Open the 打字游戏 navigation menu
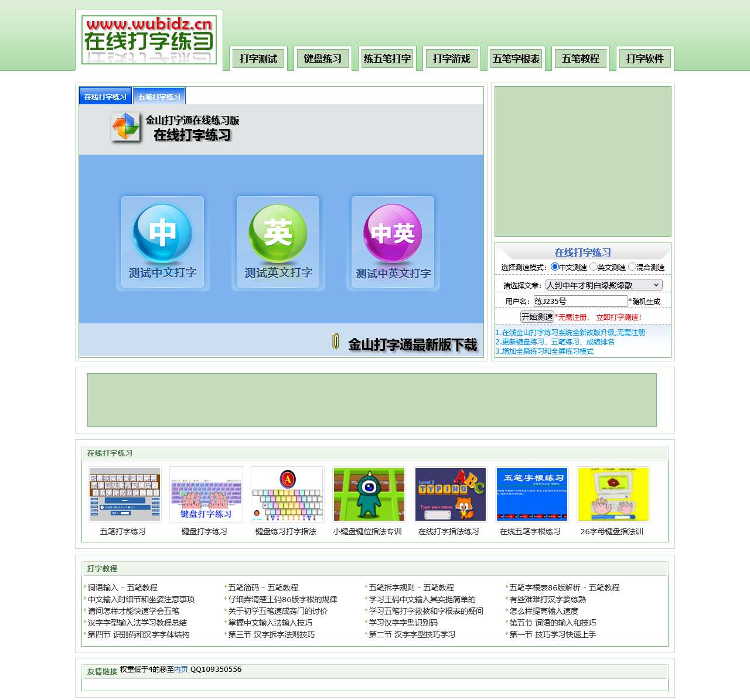This screenshot has height=700, width=750. (x=451, y=58)
